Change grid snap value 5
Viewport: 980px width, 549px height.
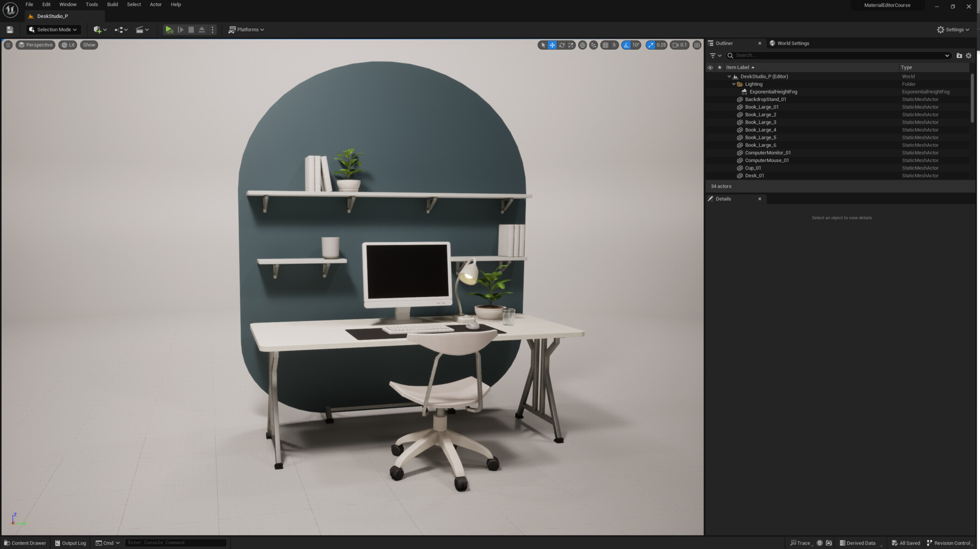[x=614, y=45]
